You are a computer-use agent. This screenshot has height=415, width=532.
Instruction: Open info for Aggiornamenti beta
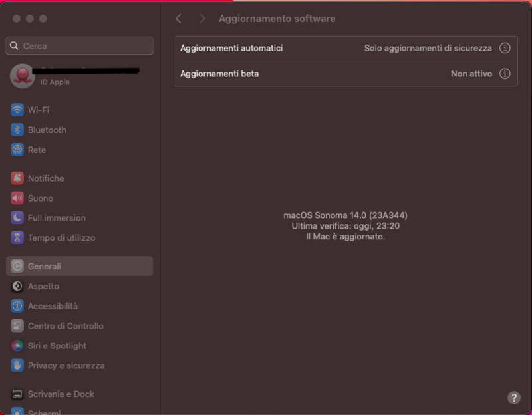[505, 74]
